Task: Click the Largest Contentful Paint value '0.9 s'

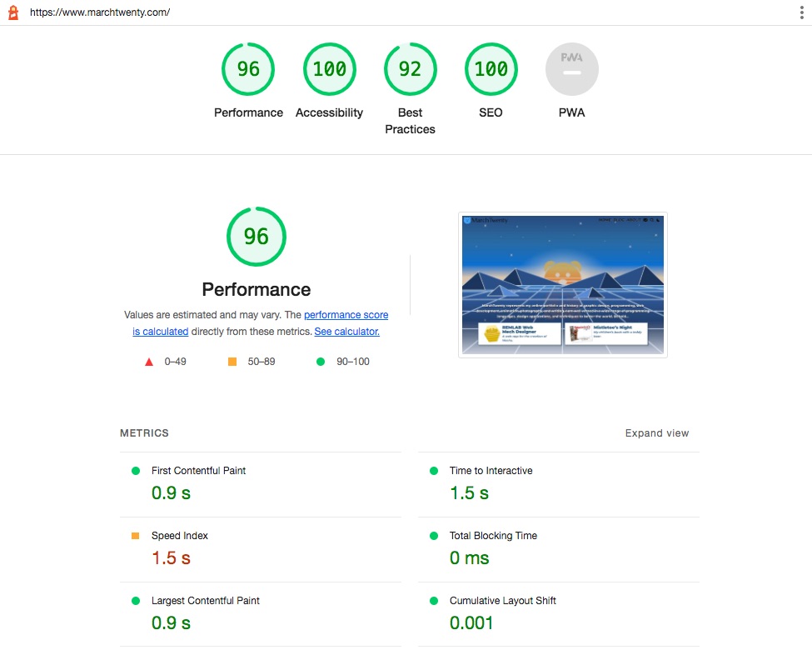Action: [x=171, y=623]
